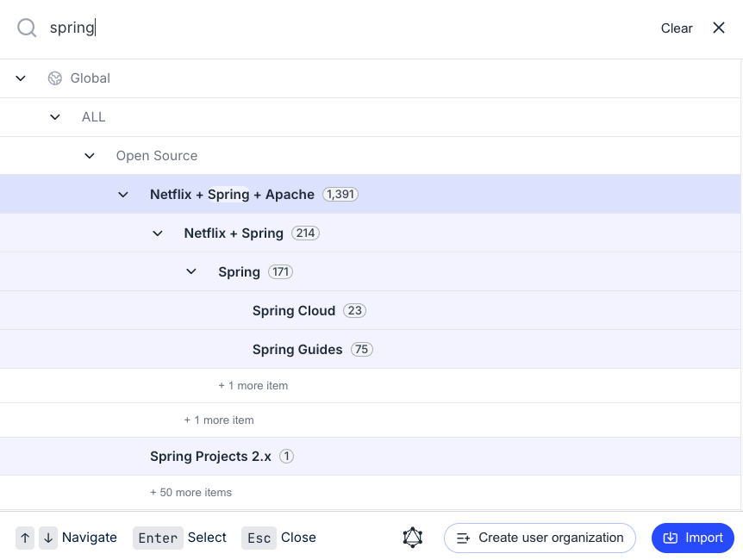Click the 23 badge beside Spring Cloud
Screen dimensions: 743x560
point(354,311)
